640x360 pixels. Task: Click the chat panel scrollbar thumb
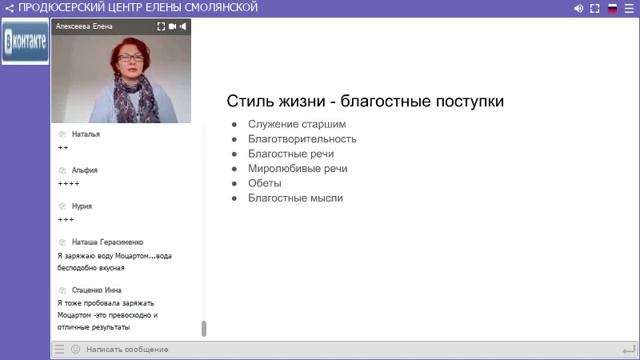204,329
